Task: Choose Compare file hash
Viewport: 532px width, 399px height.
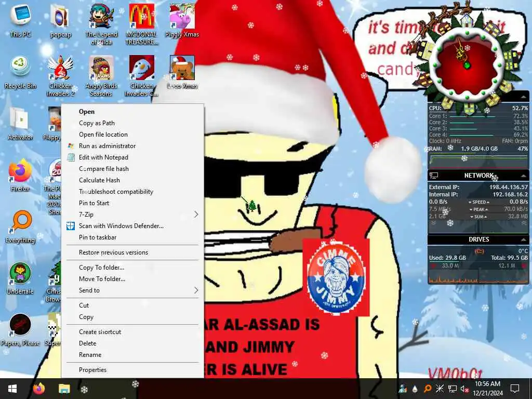Action: click(x=132, y=169)
